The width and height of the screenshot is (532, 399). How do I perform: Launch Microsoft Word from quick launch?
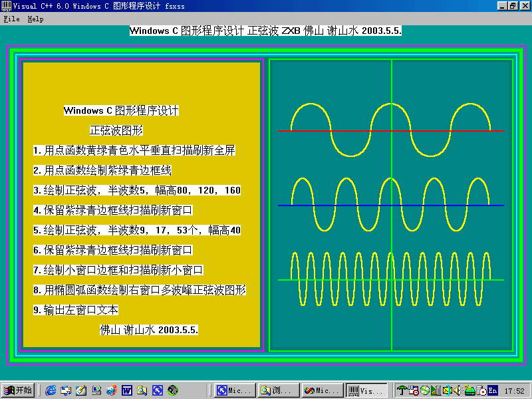127,390
